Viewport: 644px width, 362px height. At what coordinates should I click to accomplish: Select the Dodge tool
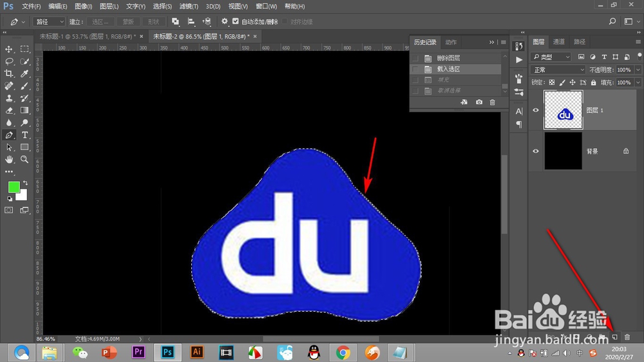24,123
